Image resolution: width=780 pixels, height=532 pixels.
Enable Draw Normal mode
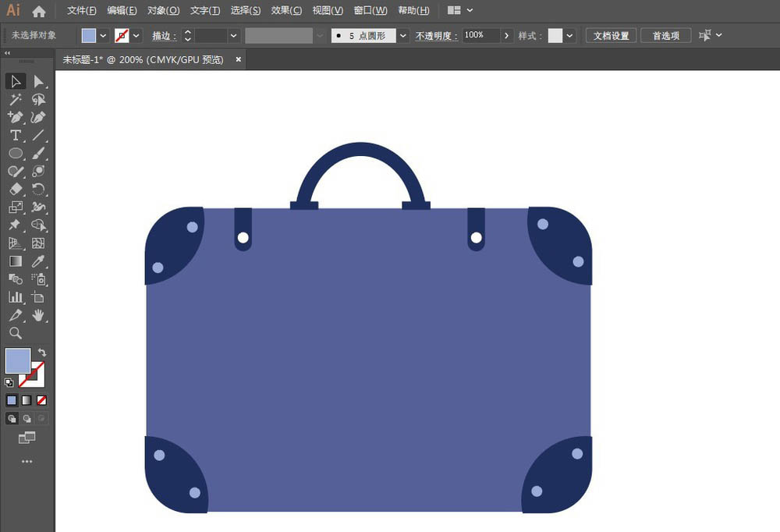pos(12,419)
